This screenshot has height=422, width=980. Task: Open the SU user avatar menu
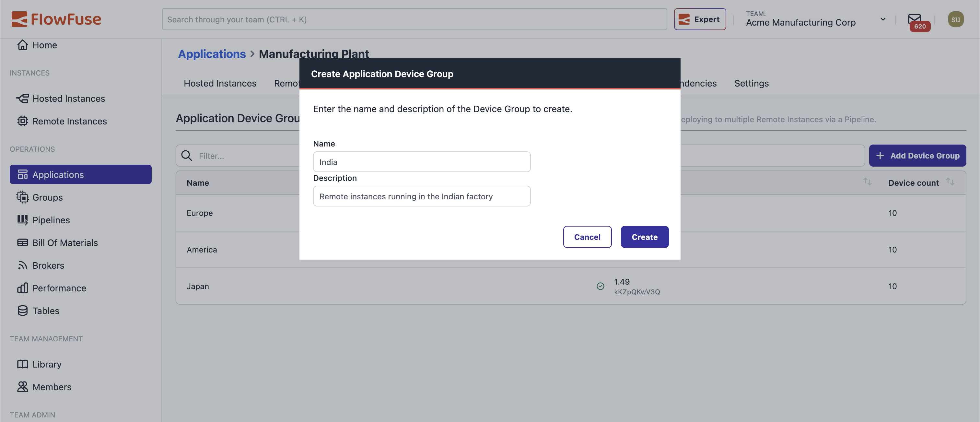pos(956,19)
